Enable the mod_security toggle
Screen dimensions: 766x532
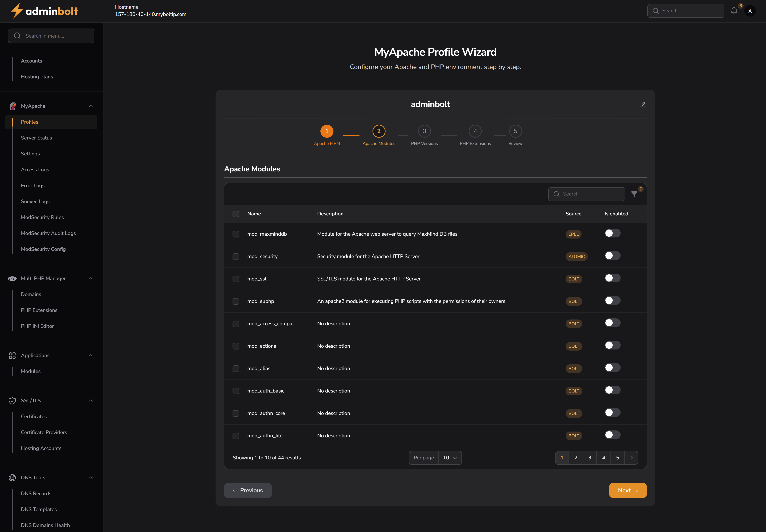612,256
